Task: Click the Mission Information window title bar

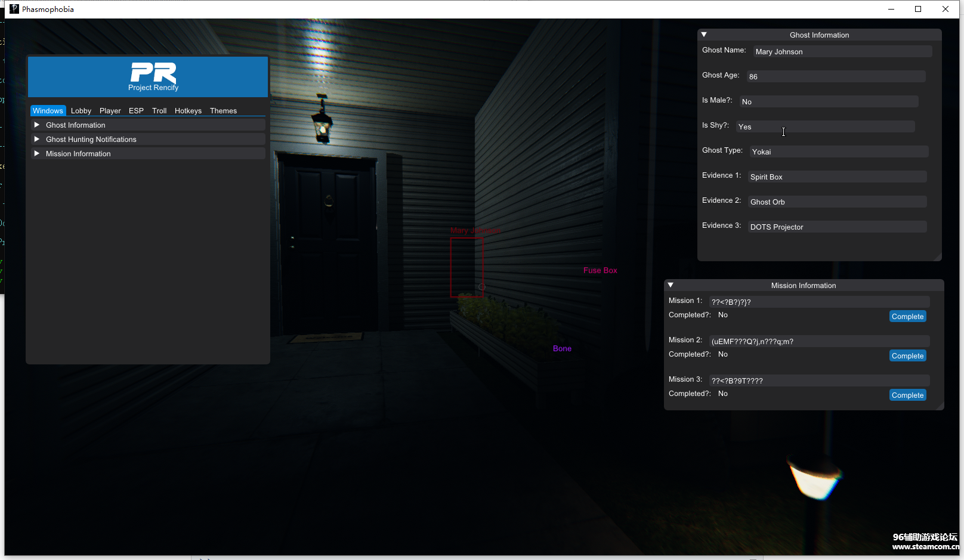Action: (804, 285)
